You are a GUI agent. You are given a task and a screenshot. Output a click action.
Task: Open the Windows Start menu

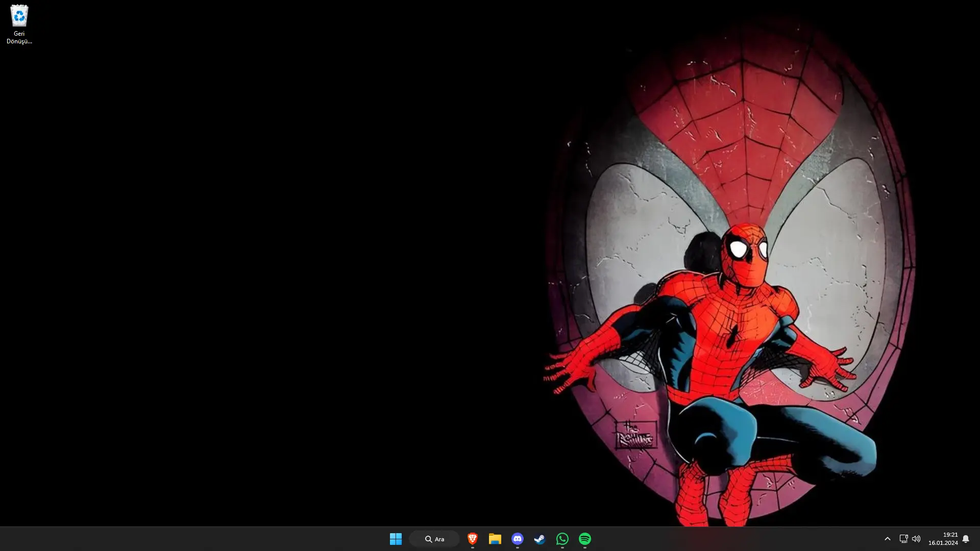tap(396, 539)
